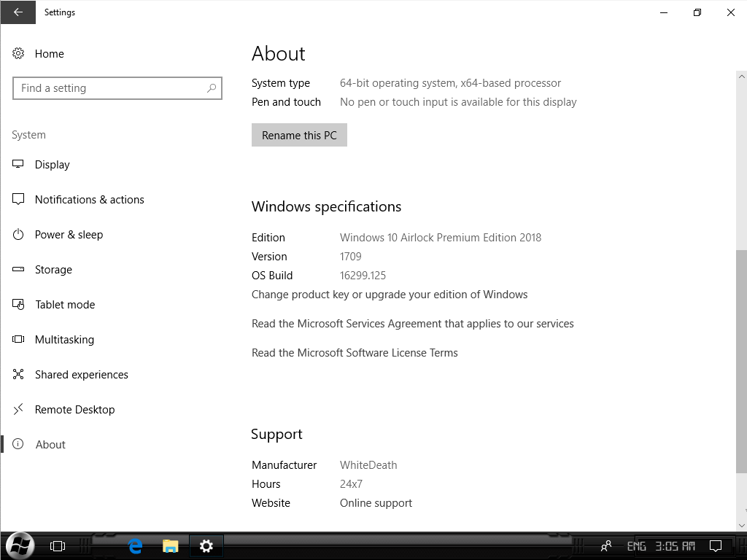Select About in the sidebar

(50, 445)
